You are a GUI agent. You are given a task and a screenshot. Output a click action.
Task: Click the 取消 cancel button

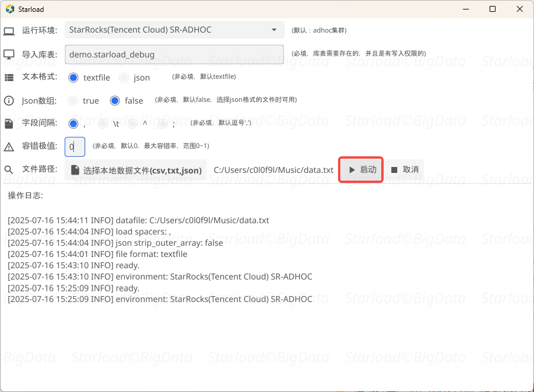(404, 169)
